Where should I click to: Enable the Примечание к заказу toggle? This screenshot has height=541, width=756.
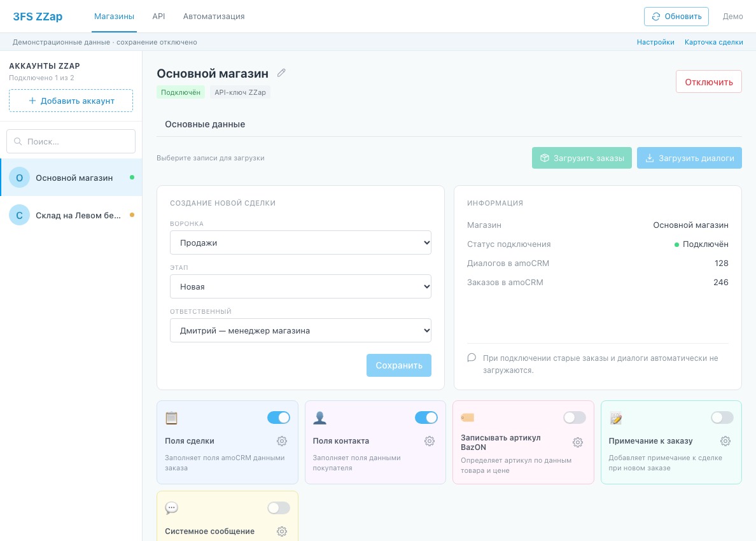pyautogui.click(x=722, y=418)
